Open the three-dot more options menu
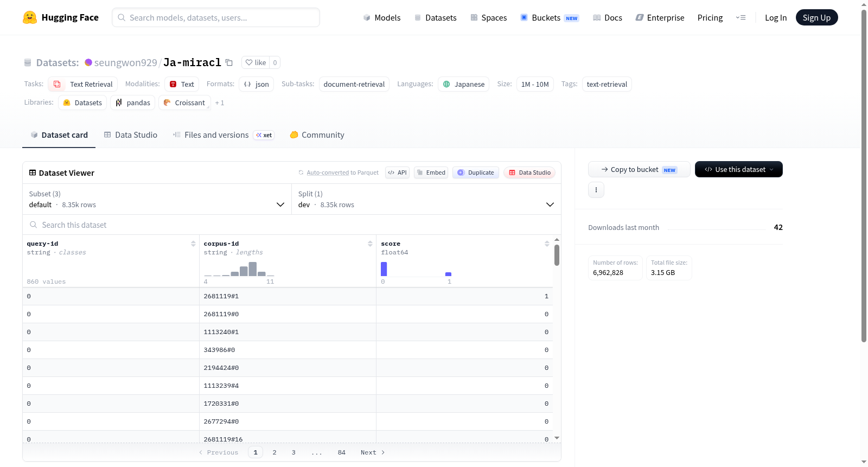 pos(596,190)
